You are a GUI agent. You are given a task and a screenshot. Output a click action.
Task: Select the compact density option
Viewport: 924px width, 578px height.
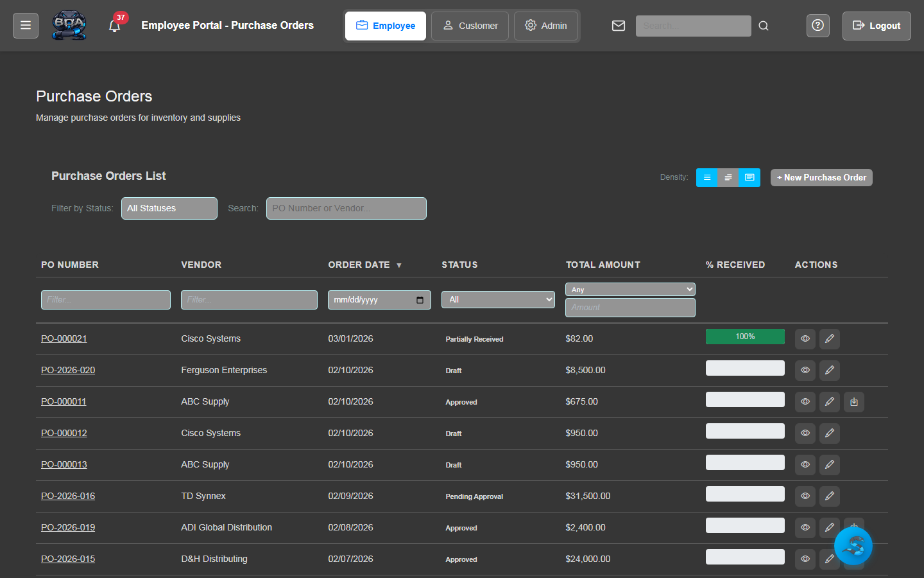(x=706, y=178)
